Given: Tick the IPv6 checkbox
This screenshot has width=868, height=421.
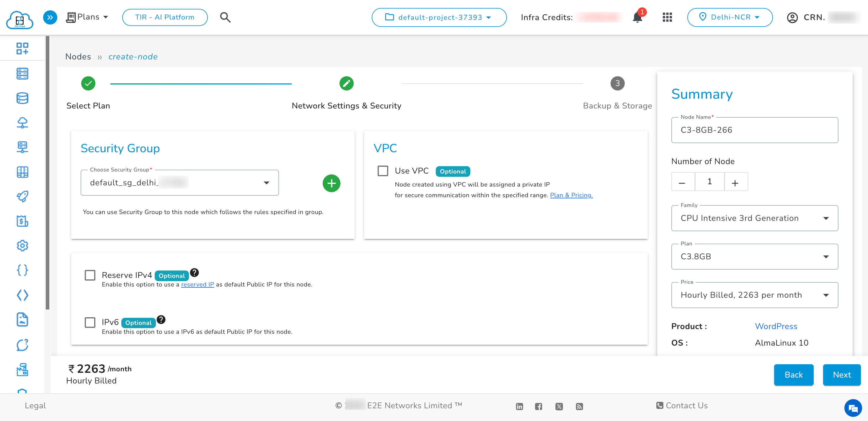Looking at the screenshot, I should (90, 322).
